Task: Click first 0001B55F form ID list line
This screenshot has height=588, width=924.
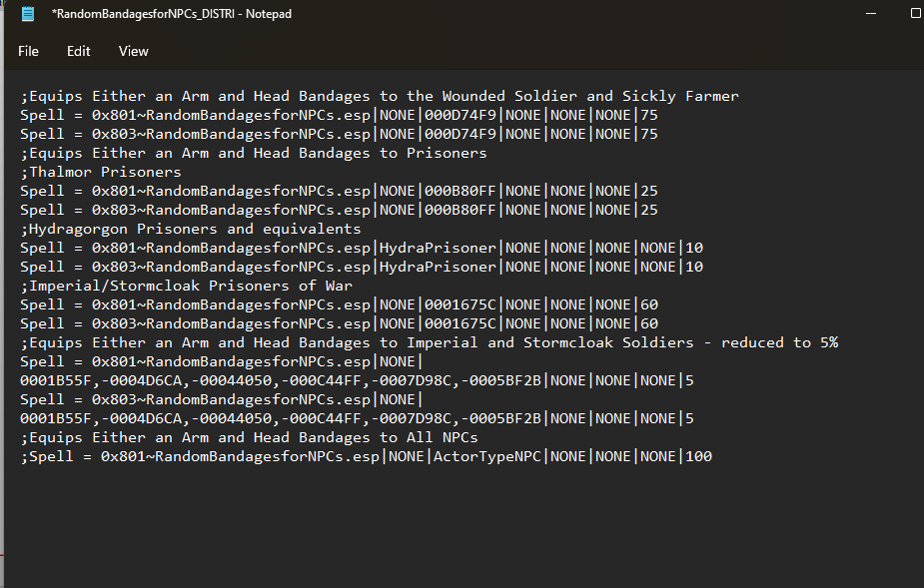Action: 357,380
